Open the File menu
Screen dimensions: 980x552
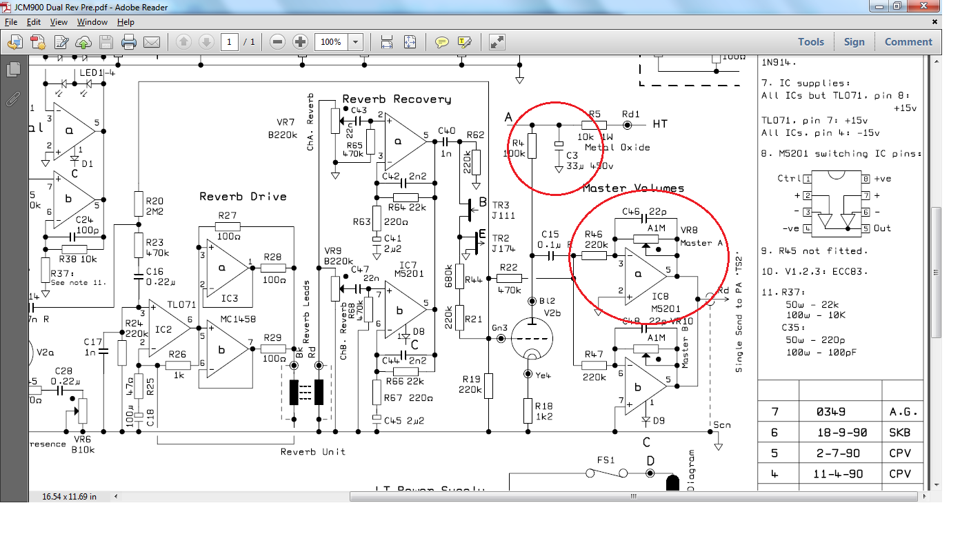pos(11,22)
